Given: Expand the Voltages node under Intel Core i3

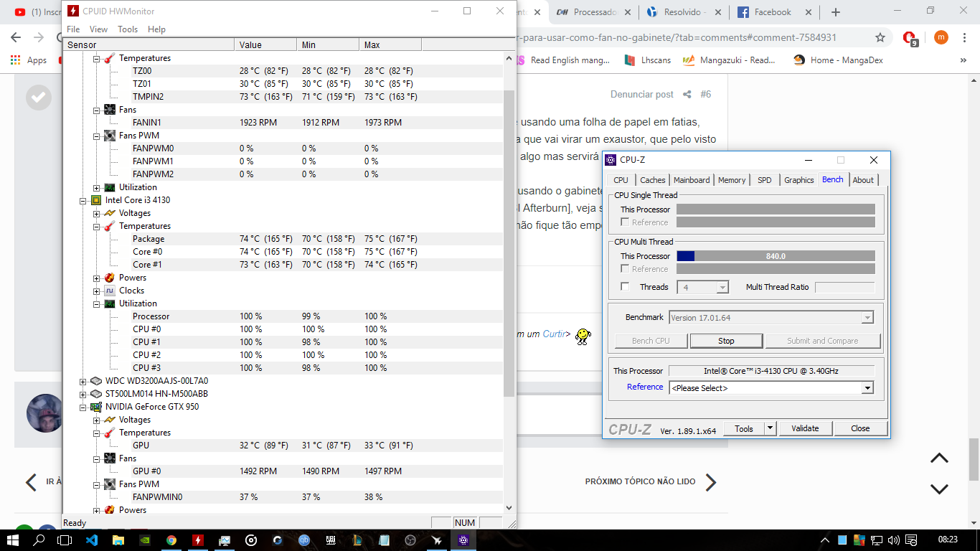Looking at the screenshot, I should 96,213.
